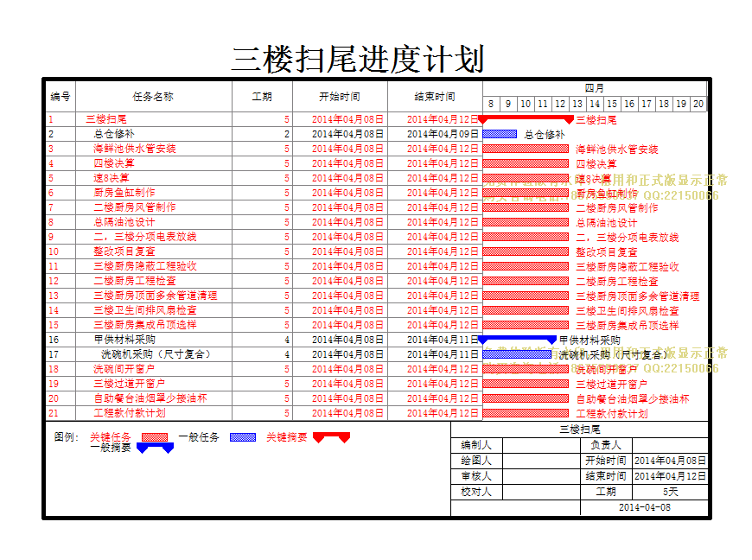Click the title 三楼扫尾进度计划
752x560 pixels.
coord(358,60)
